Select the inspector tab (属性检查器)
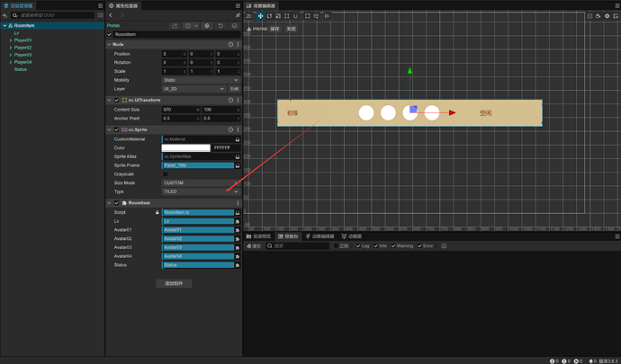The height and width of the screenshot is (364, 621). [x=123, y=5]
